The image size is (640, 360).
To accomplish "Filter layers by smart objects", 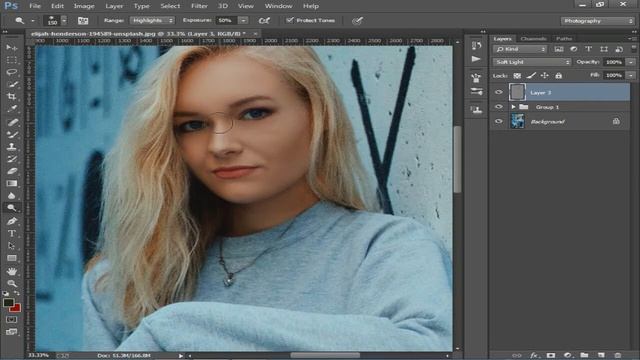I will [x=619, y=49].
